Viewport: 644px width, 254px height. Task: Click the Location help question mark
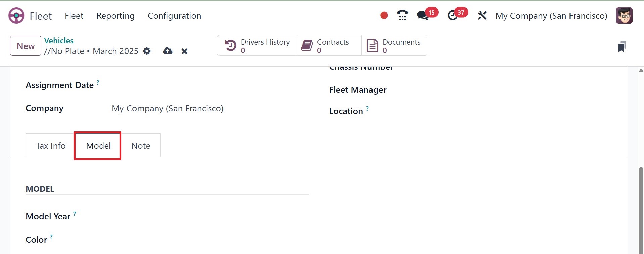click(367, 108)
